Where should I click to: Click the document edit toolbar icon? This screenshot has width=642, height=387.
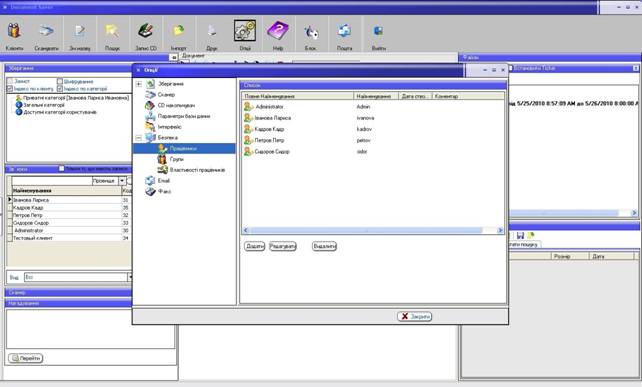click(x=80, y=32)
